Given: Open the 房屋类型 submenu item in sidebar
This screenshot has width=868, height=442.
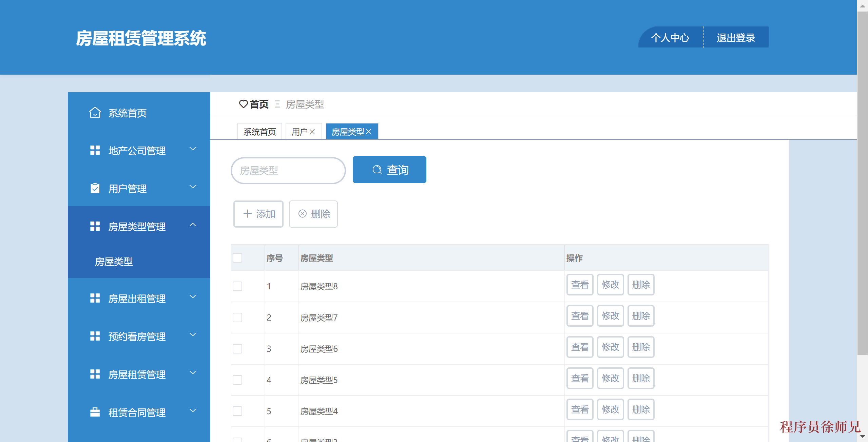Looking at the screenshot, I should click(114, 262).
